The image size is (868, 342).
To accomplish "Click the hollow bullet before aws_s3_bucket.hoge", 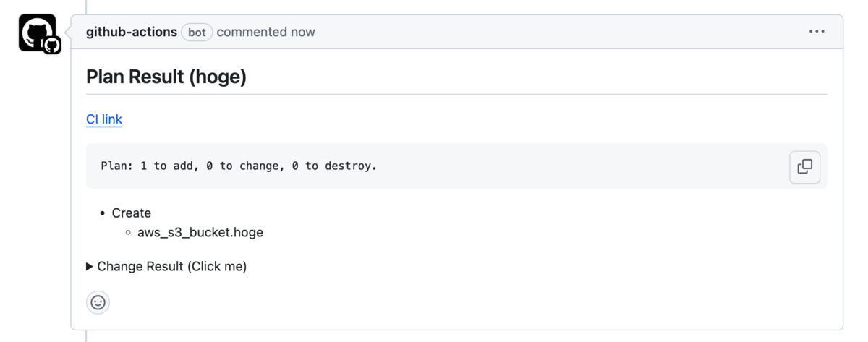I will (128, 233).
